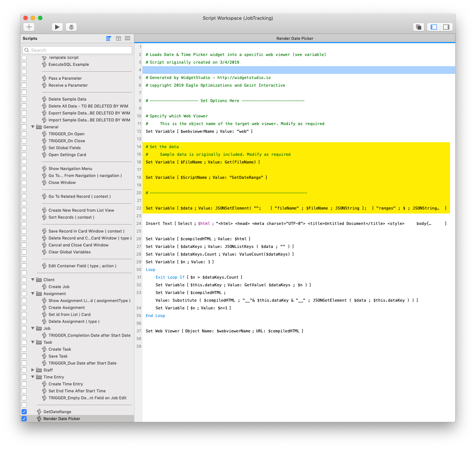The height and width of the screenshot is (449, 476).
Task: Switch to the Render Date Picker script tab
Action: click(295, 38)
